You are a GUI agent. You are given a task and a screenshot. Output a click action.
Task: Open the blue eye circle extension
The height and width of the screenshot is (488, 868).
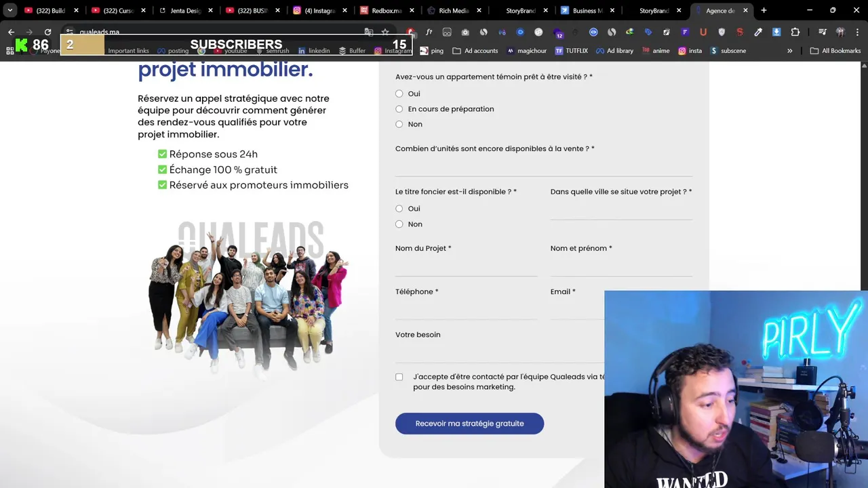click(x=593, y=32)
